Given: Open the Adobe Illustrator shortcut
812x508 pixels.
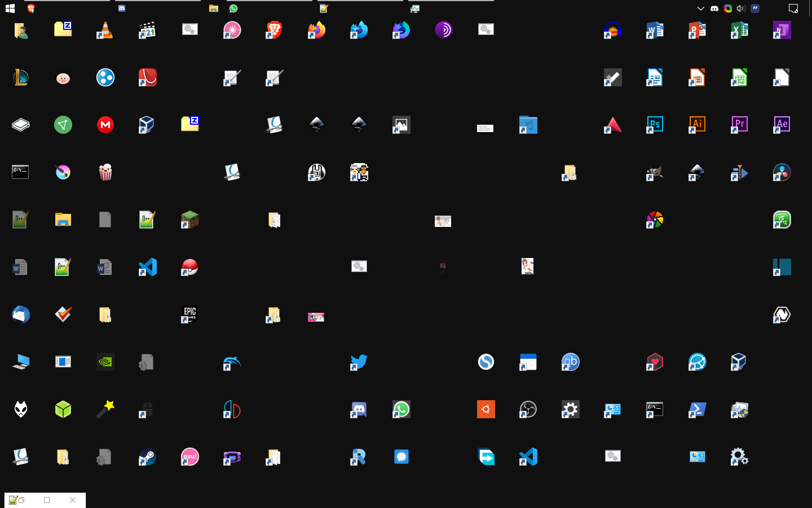Looking at the screenshot, I should (x=697, y=124).
